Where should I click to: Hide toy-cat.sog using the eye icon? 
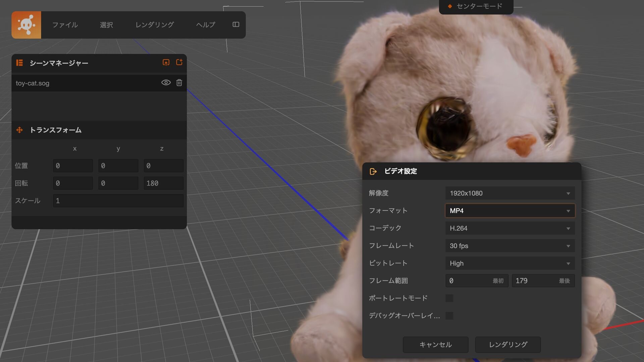pos(166,83)
